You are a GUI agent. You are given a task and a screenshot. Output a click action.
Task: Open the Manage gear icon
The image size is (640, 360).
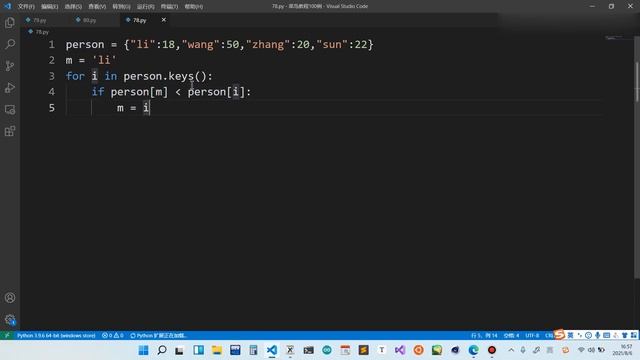click(x=10, y=319)
